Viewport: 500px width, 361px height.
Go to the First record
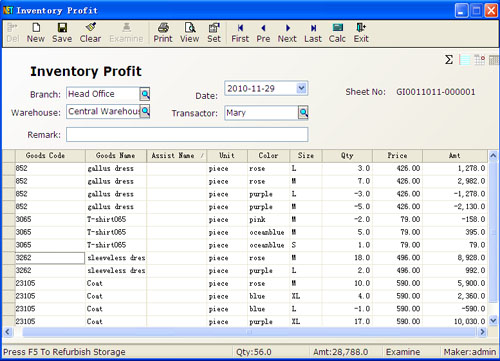pos(240,33)
